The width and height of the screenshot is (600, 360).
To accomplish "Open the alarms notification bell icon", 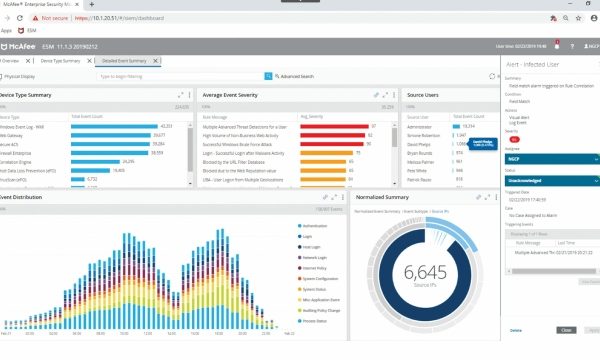I will (557, 46).
